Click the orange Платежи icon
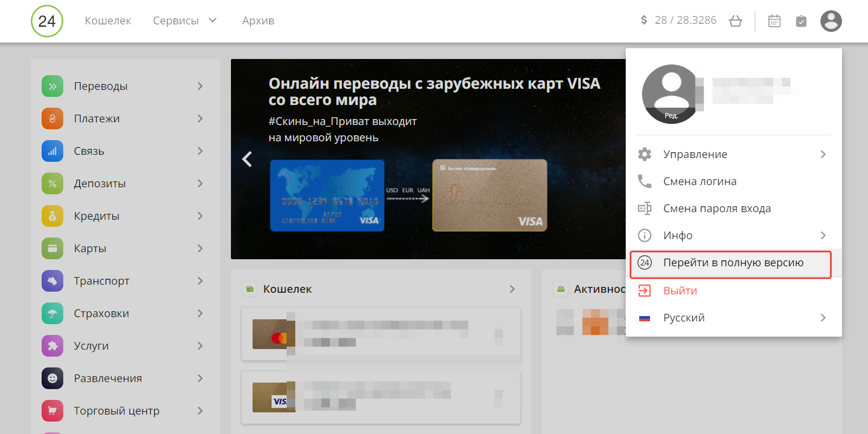868x434 pixels. coord(52,119)
